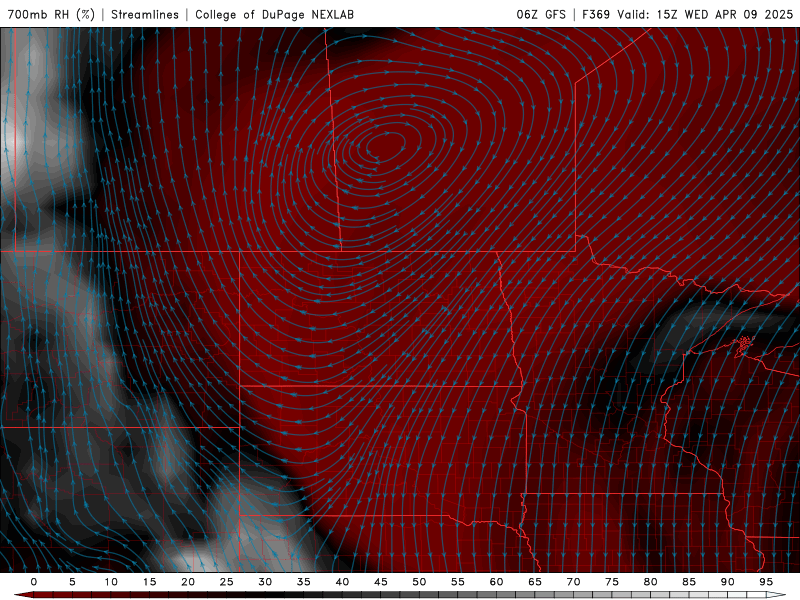Viewport: 800px width, 600px height.
Task: Click the "20" label on the color scale
Action: (188, 582)
